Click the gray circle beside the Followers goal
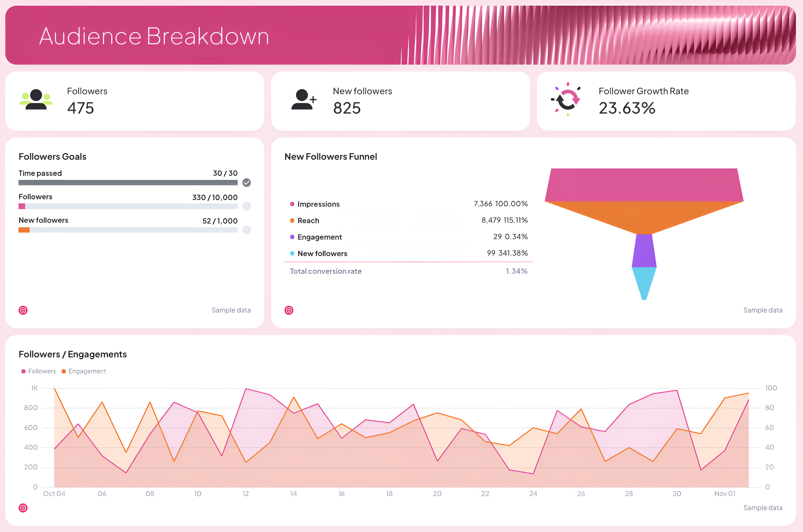 pyautogui.click(x=247, y=206)
